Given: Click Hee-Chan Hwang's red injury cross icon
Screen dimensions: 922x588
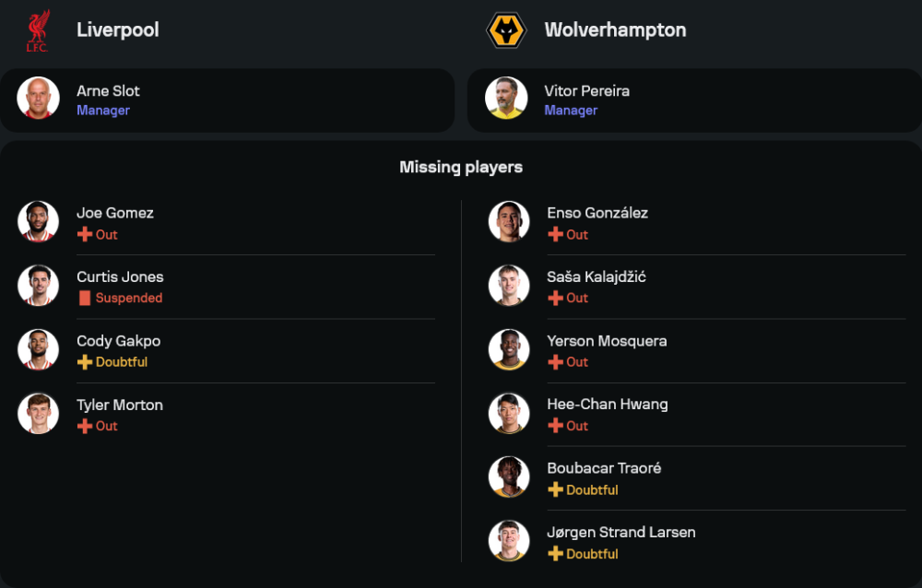Looking at the screenshot, I should [555, 426].
